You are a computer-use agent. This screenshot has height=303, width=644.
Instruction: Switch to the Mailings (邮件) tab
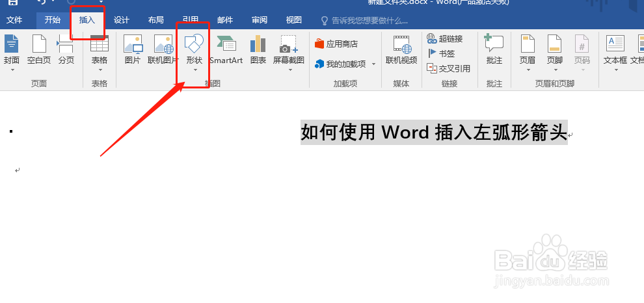(x=225, y=20)
